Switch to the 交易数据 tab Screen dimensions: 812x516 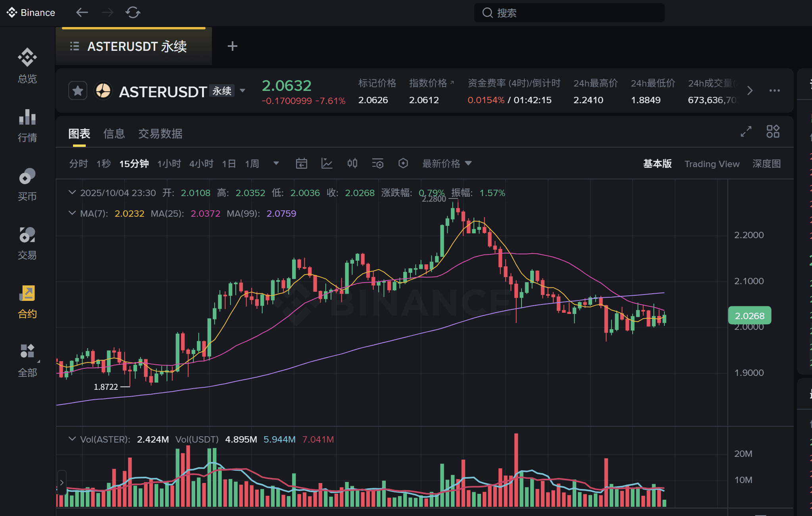[160, 134]
